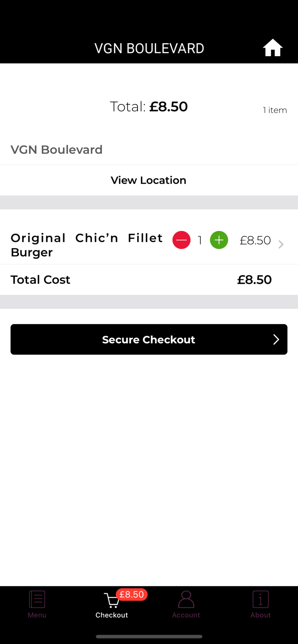The width and height of the screenshot is (298, 644).
Task: Open the Menu tab
Action: [x=37, y=604]
